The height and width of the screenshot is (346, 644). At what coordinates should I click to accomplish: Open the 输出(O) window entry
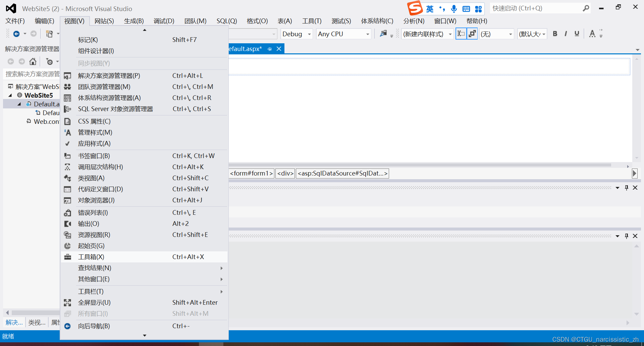pyautogui.click(x=144, y=224)
